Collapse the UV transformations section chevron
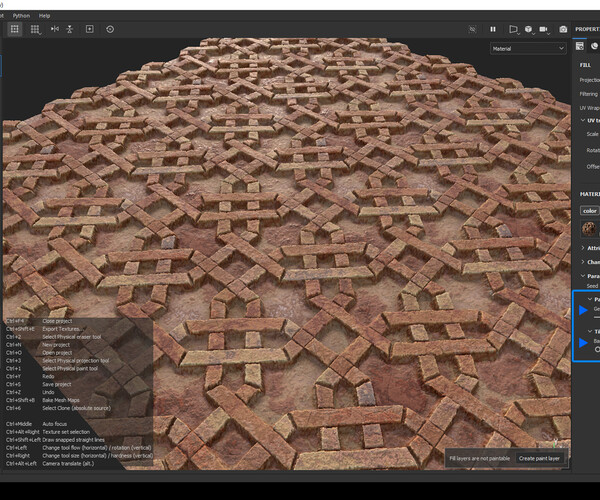The height and width of the screenshot is (500, 600). pyautogui.click(x=583, y=120)
